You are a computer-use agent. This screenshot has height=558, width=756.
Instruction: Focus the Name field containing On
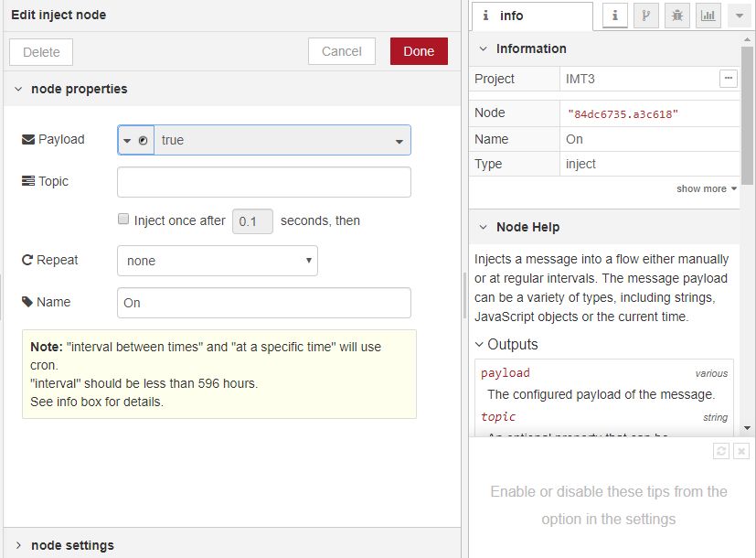tap(264, 303)
